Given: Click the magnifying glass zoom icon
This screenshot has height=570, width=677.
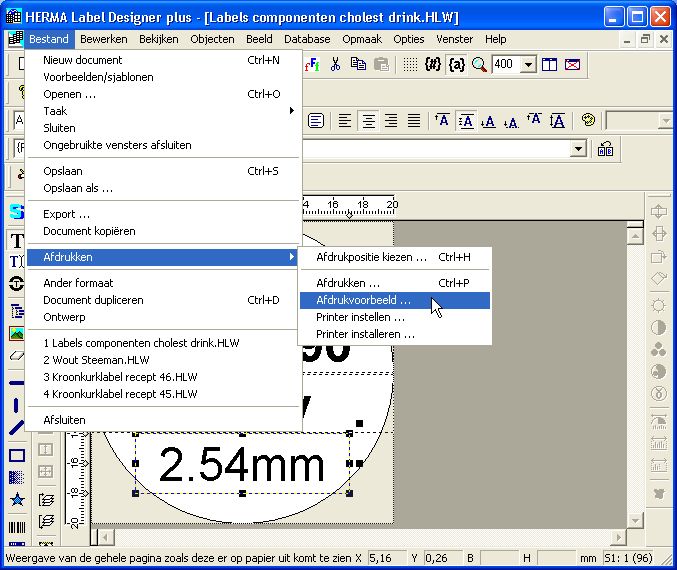Looking at the screenshot, I should (480, 64).
